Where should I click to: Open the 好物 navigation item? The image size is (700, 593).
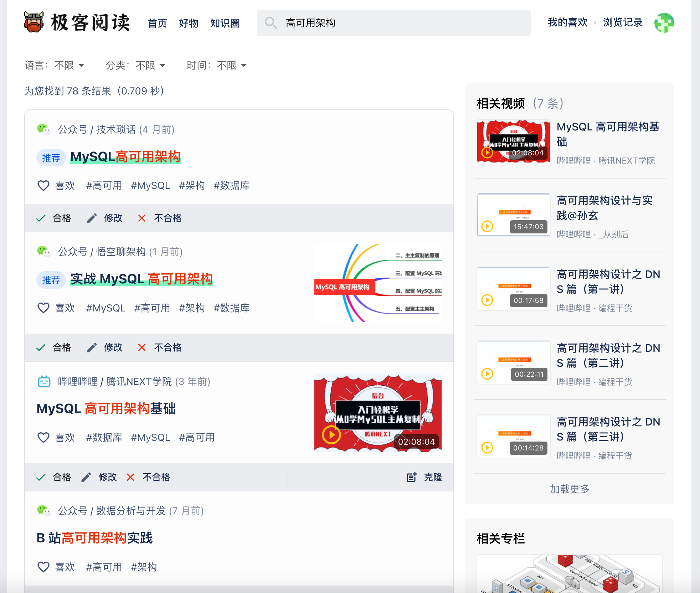pyautogui.click(x=189, y=23)
